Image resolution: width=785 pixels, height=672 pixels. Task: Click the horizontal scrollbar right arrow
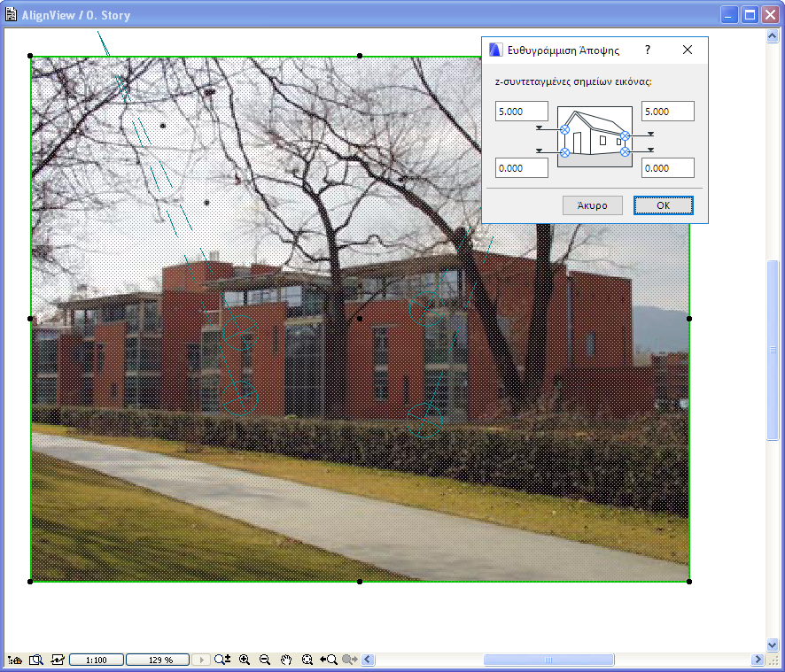click(758, 660)
